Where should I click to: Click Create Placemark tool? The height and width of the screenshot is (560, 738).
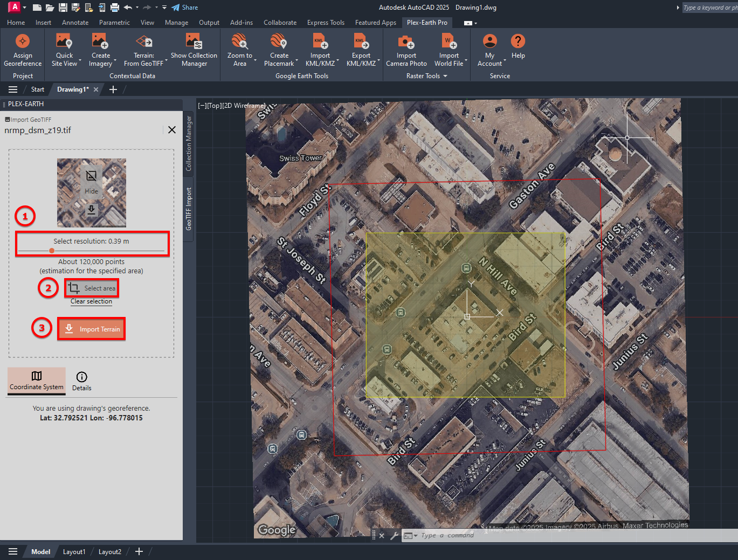[x=279, y=51]
